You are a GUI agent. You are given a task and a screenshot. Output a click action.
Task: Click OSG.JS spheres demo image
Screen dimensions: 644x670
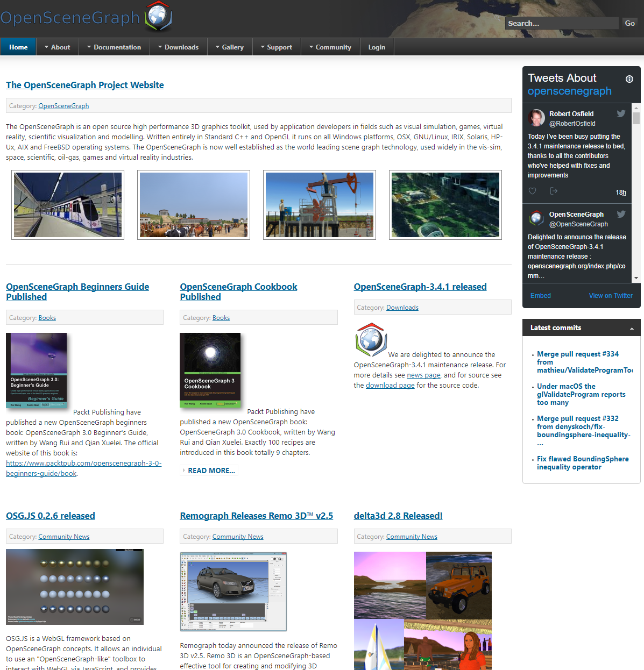pyautogui.click(x=75, y=587)
